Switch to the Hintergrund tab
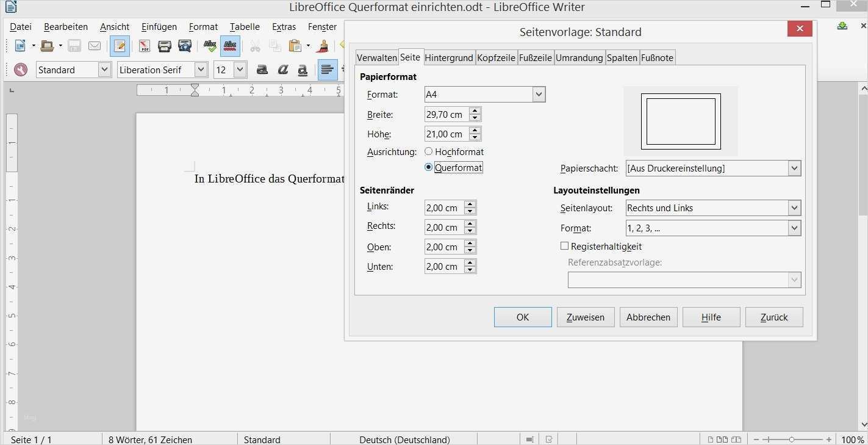The image size is (868, 445). click(449, 57)
